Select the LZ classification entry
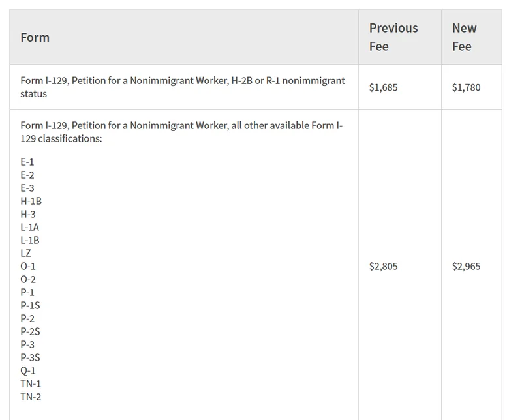Screen dimensions: 522x420 [26, 253]
